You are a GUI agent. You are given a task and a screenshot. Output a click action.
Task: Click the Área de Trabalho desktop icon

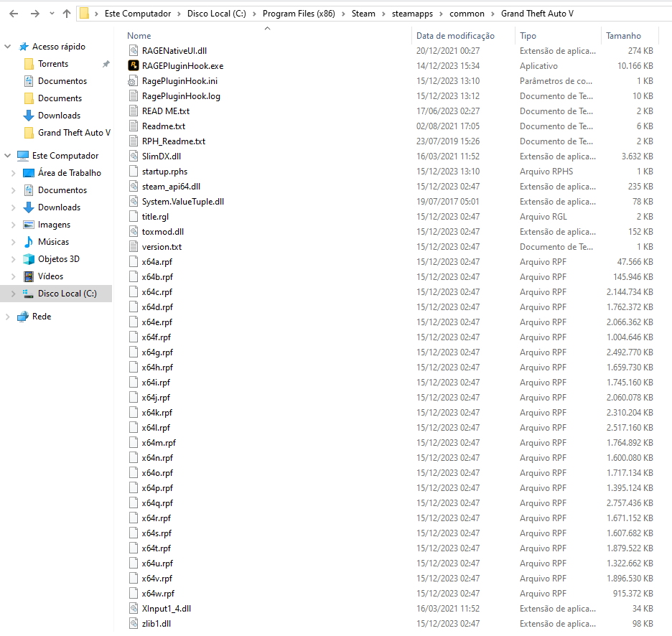pos(29,173)
